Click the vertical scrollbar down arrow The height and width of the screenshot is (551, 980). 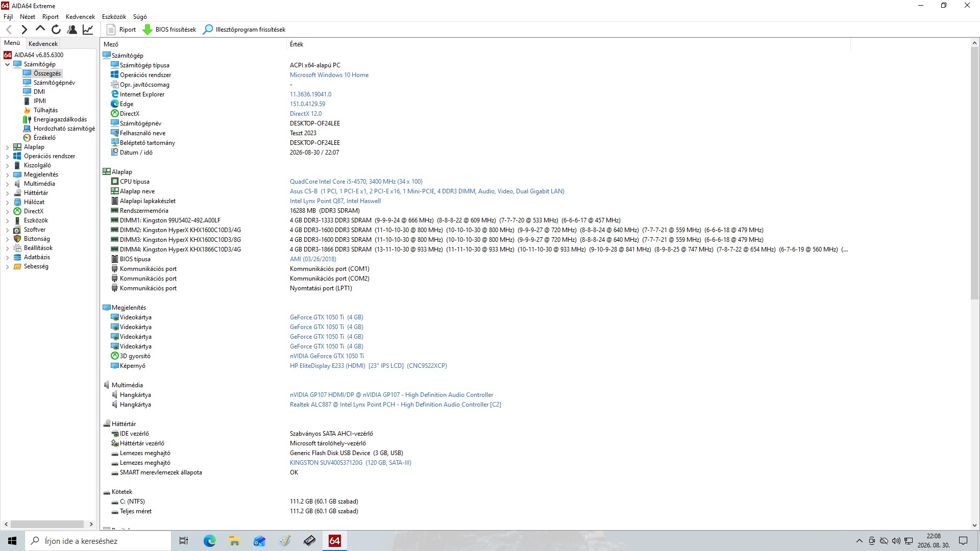tap(974, 525)
